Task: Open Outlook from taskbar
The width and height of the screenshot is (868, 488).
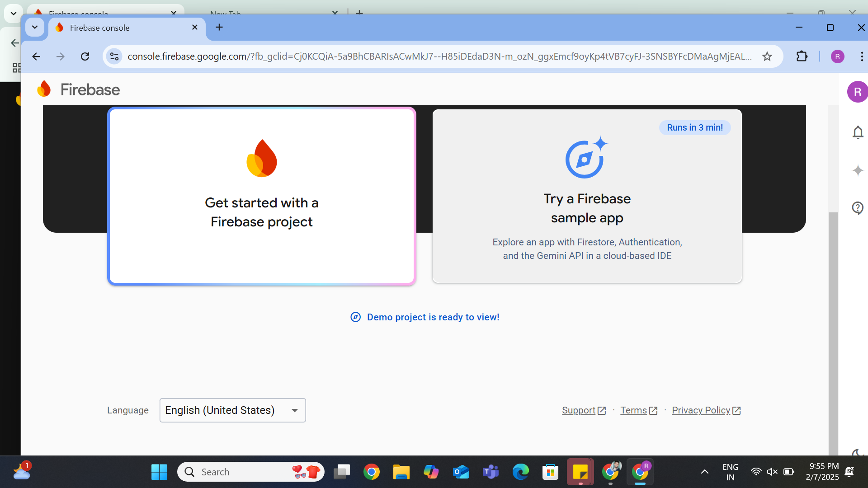Action: point(461,472)
